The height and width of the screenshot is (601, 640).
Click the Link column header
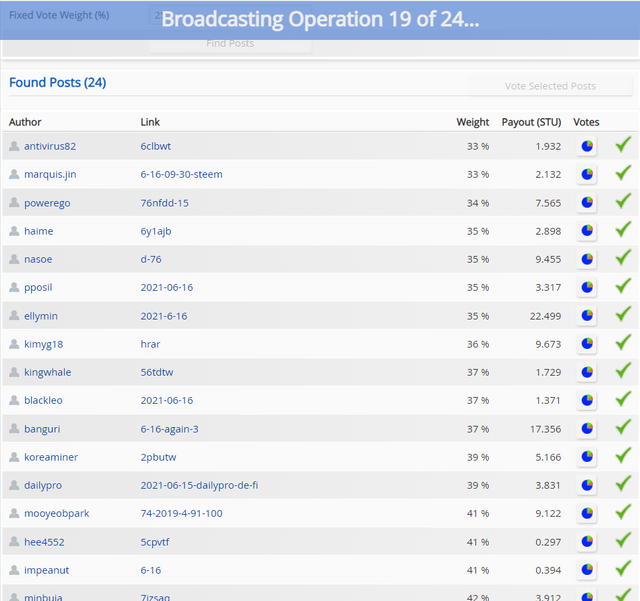coord(150,122)
